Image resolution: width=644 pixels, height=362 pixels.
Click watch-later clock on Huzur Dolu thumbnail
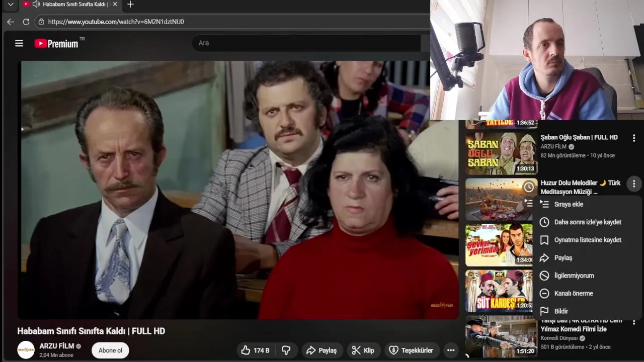(529, 187)
